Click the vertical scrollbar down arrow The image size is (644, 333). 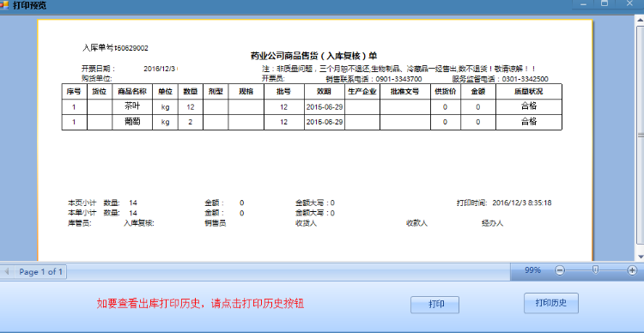pos(641,257)
